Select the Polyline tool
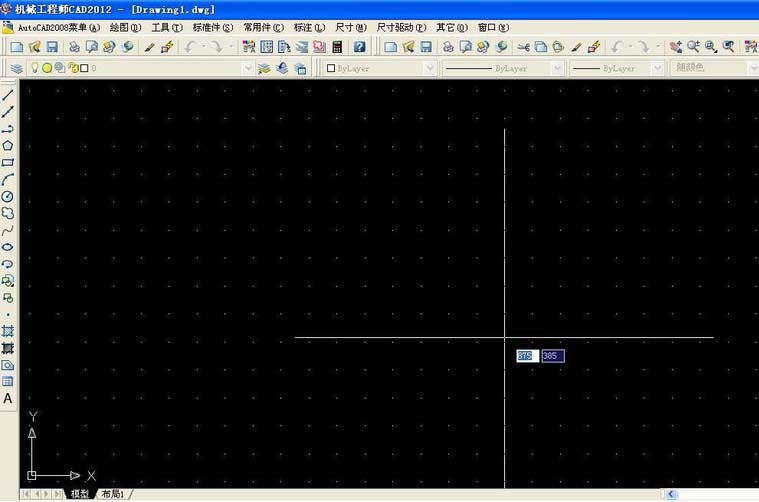 click(8, 129)
